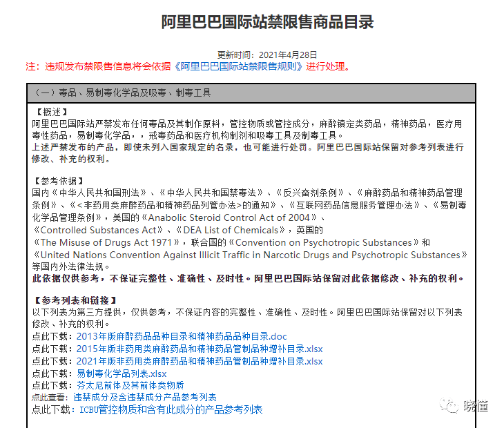Click the 【参考依据】 heading
504x428 pixels.
coord(59,182)
